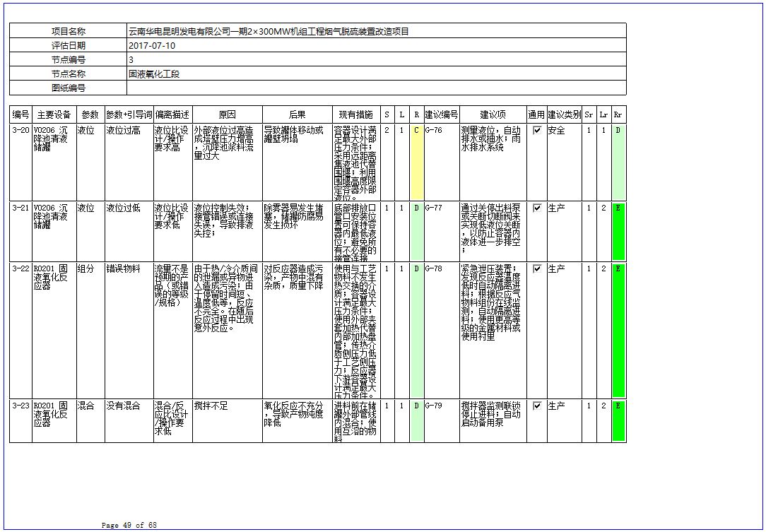766x532 pixels.
Task: Click the Sr column header
Action: click(x=589, y=114)
